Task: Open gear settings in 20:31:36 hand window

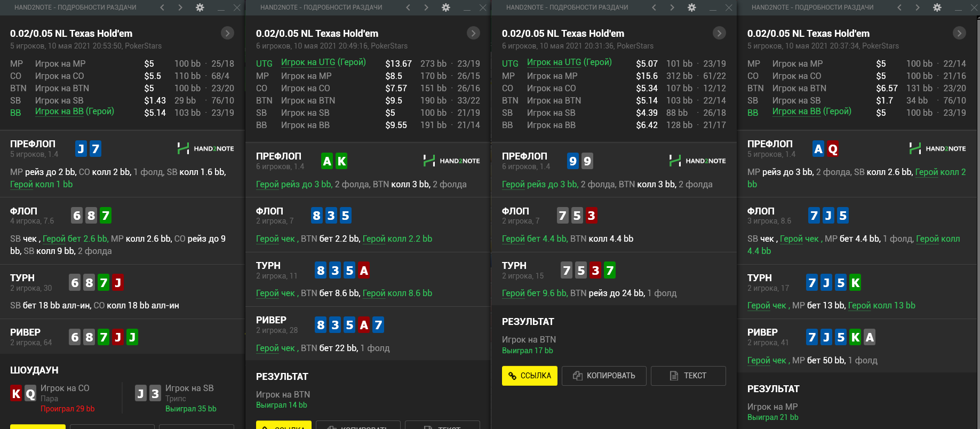Action: pyautogui.click(x=691, y=7)
